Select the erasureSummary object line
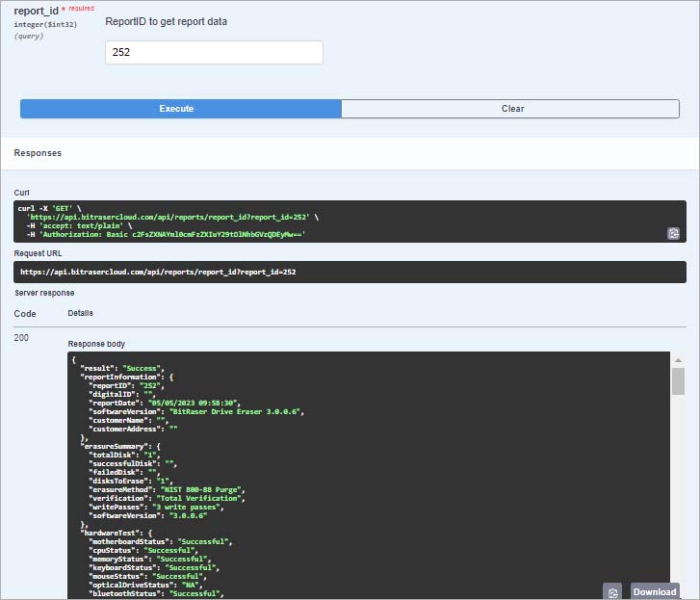 [x=120, y=446]
